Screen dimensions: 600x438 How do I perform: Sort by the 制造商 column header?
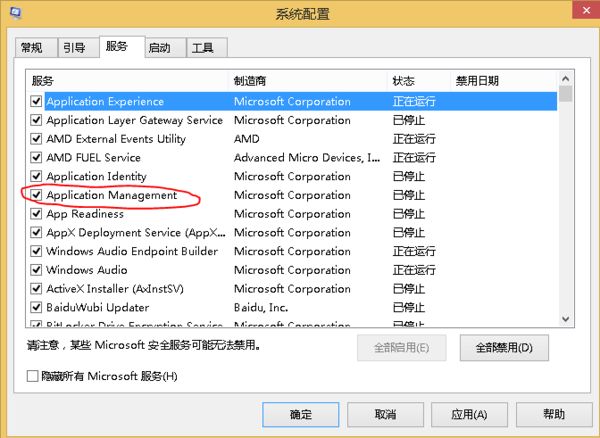pos(308,81)
